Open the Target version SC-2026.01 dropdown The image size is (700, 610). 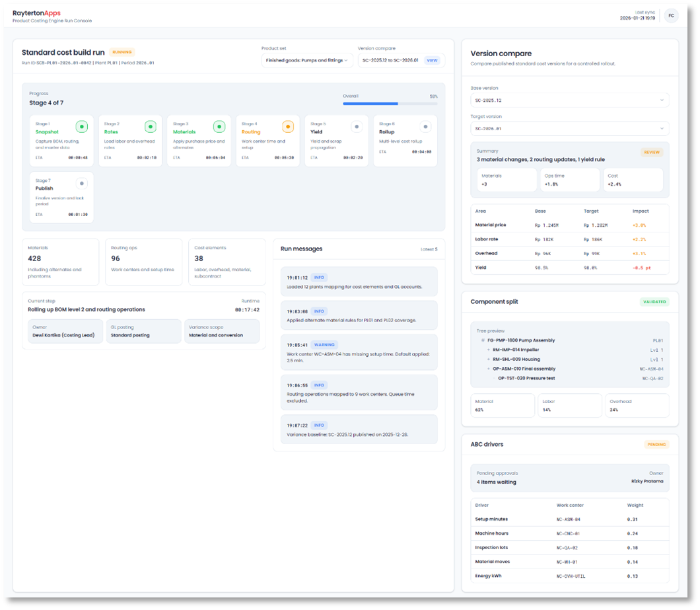[569, 128]
